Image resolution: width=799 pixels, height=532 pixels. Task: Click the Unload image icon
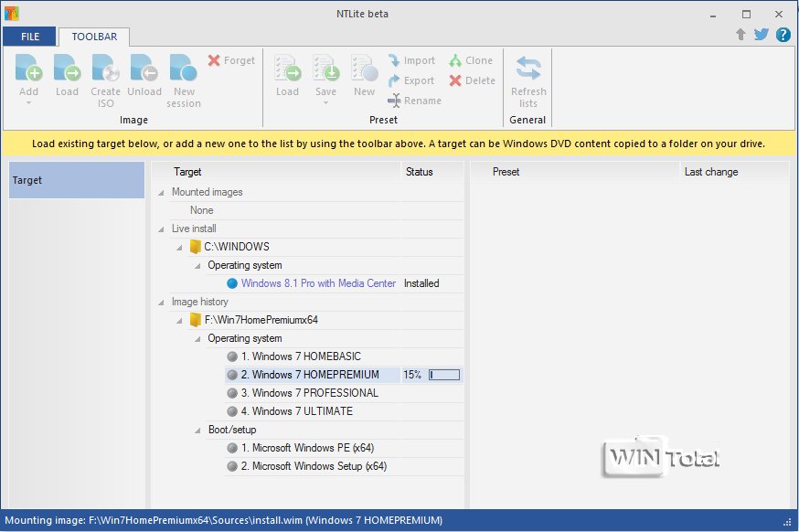[144, 68]
